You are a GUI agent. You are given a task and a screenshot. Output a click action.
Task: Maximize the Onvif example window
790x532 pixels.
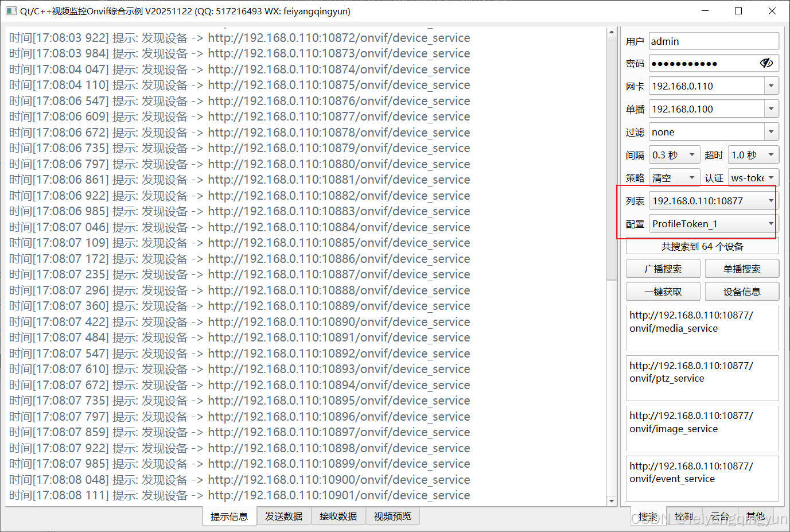[x=738, y=11]
